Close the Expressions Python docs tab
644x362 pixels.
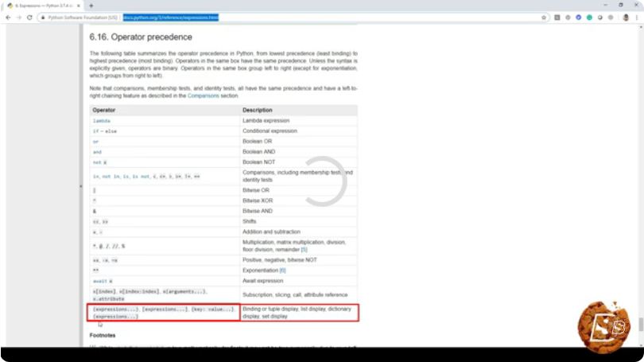(79, 6)
